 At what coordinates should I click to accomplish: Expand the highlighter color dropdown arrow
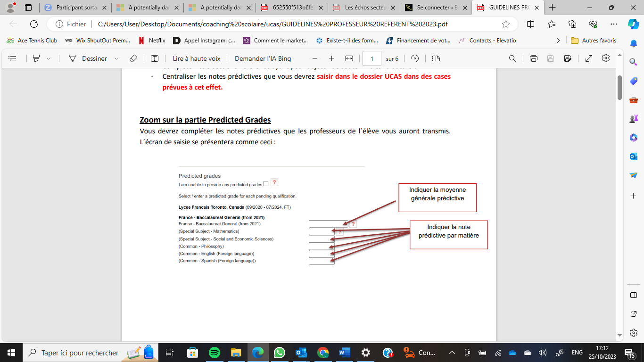(x=49, y=58)
